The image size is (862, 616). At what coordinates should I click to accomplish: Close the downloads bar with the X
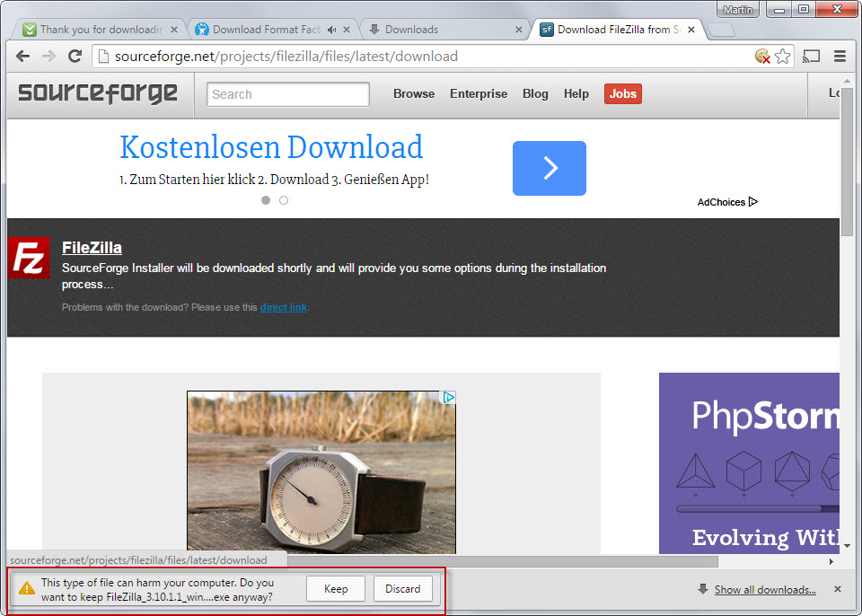pyautogui.click(x=837, y=589)
